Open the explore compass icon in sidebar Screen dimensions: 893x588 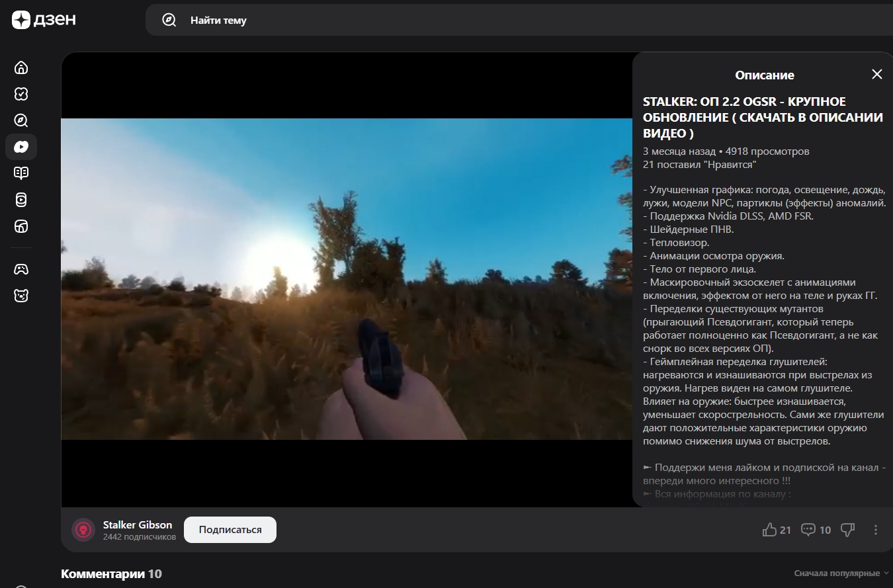(x=21, y=120)
